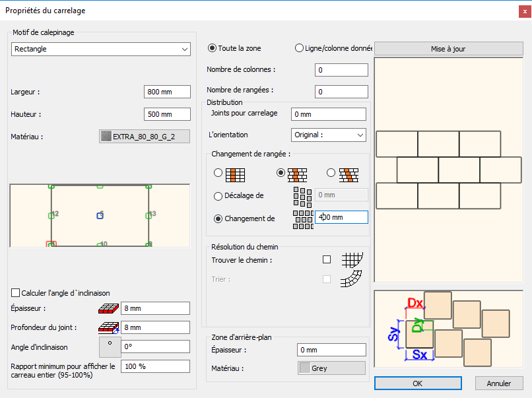The width and height of the screenshot is (532, 398).
Task: Select the aligned grid row pattern radio
Action: [x=218, y=173]
